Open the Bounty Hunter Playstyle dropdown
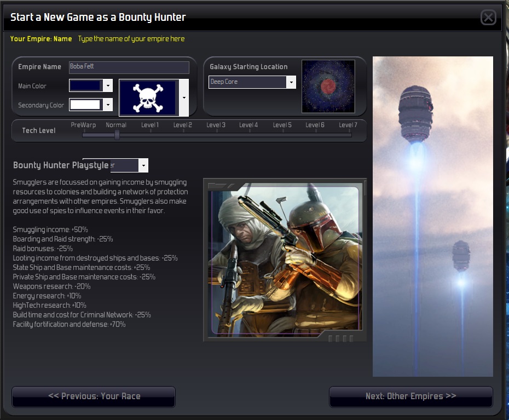 tap(143, 165)
